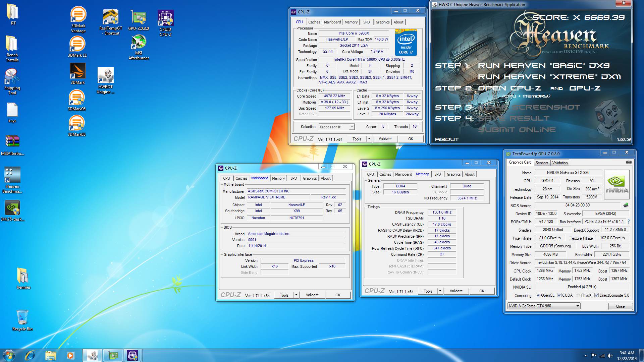Image resolution: width=644 pixels, height=362 pixels.
Task: Open the bennies folder
Action: tap(23, 278)
